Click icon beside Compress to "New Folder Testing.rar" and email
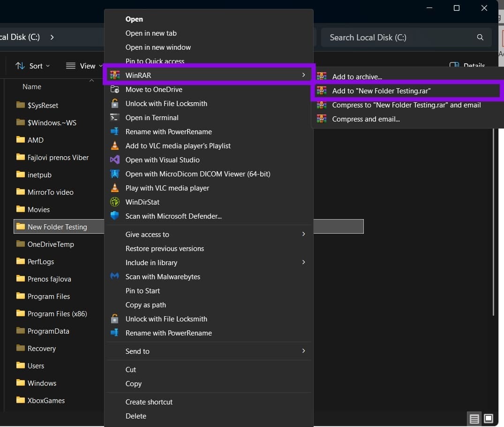 coord(322,105)
